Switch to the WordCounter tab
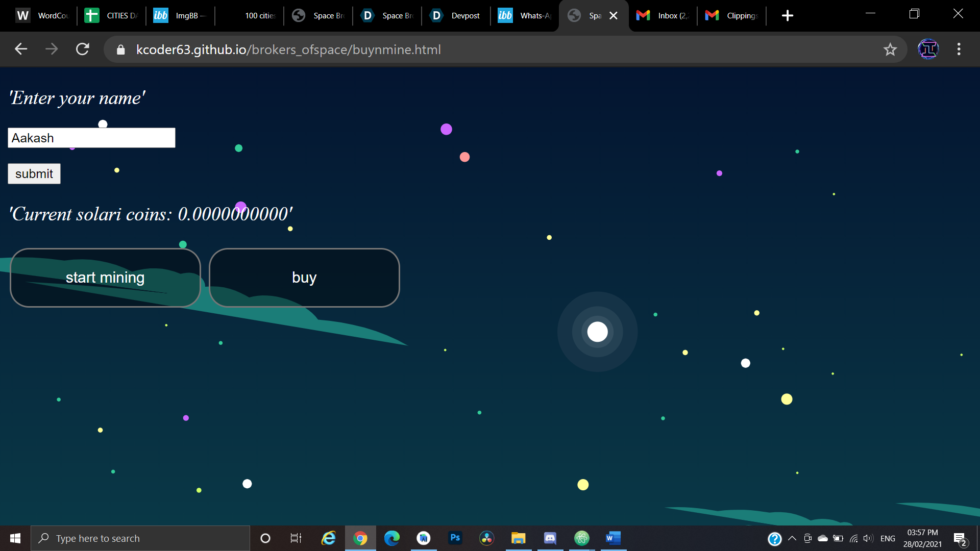This screenshot has width=980, height=551. (43, 16)
